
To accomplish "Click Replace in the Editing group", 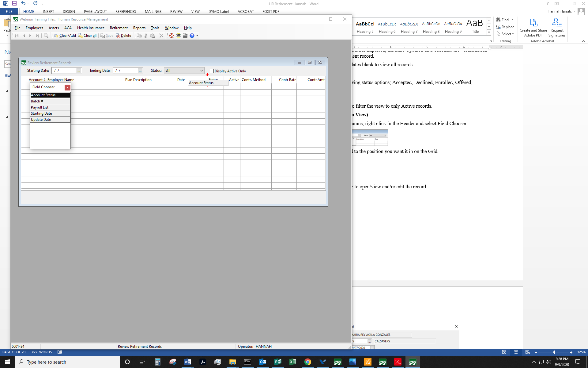I will pos(505,27).
